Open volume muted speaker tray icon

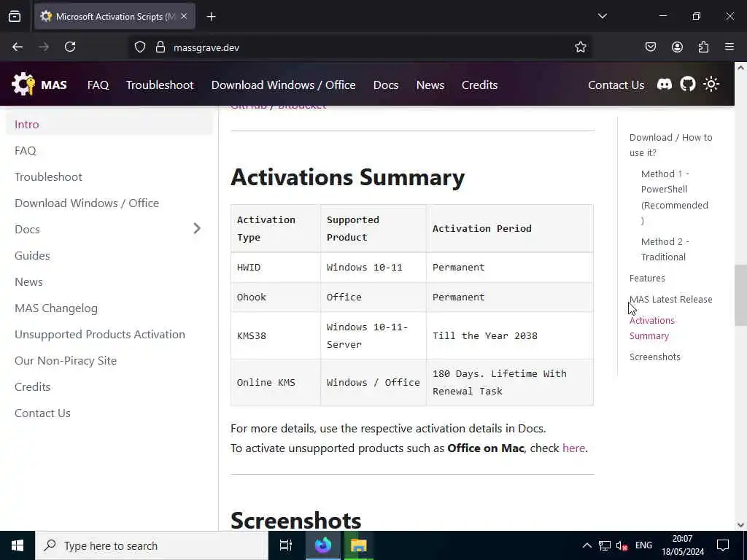(622, 545)
